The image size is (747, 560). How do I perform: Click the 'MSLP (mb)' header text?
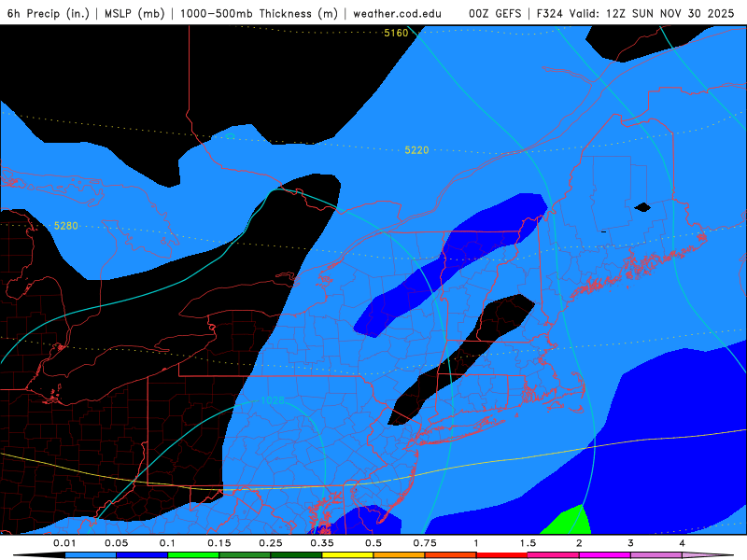pyautogui.click(x=134, y=13)
